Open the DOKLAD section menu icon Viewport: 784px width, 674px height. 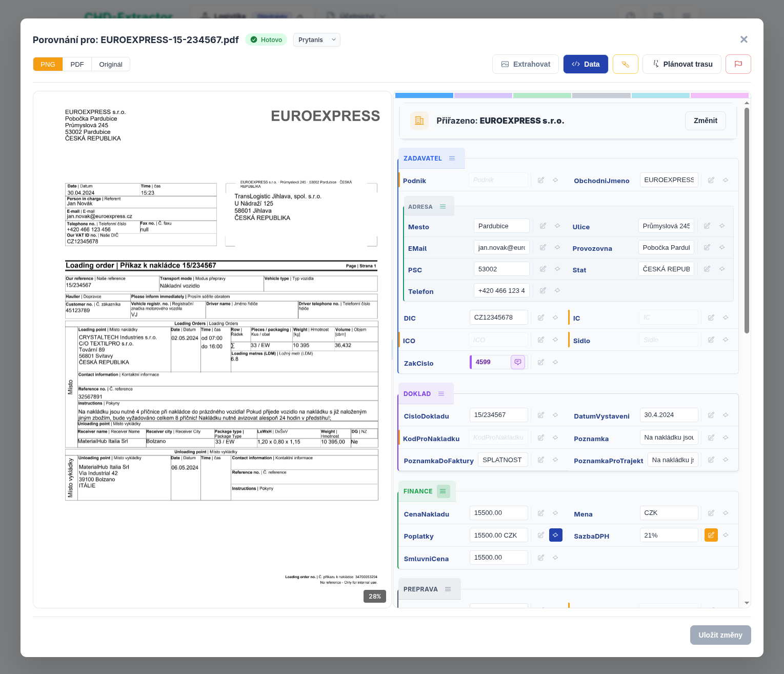(441, 393)
